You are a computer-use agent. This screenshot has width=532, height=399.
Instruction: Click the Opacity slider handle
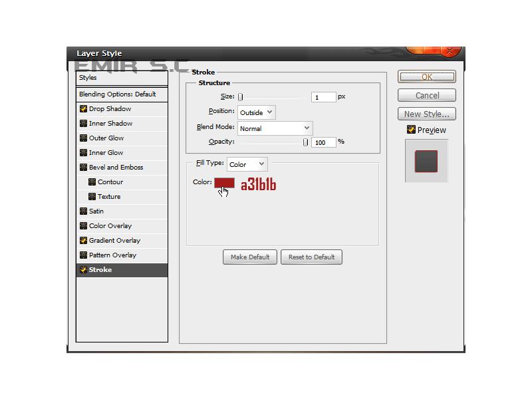coord(305,142)
